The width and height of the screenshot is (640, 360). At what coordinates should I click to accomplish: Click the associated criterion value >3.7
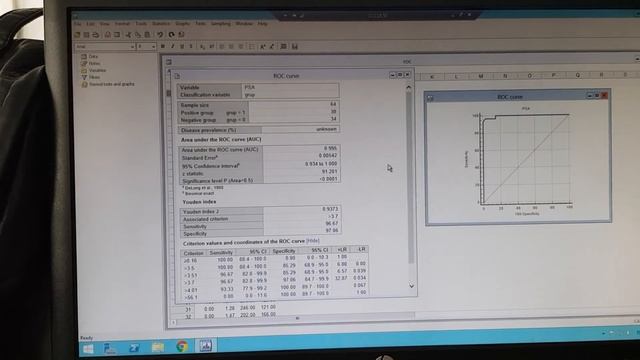[333, 216]
